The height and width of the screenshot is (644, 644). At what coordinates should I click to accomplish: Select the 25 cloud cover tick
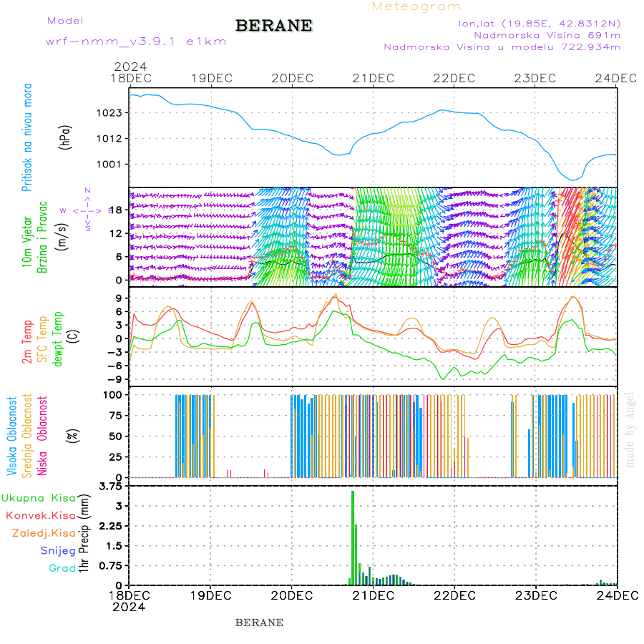pyautogui.click(x=115, y=457)
